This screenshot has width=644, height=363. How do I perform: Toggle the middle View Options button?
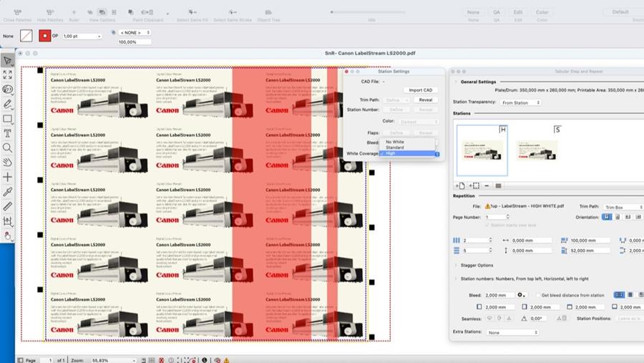(x=102, y=13)
